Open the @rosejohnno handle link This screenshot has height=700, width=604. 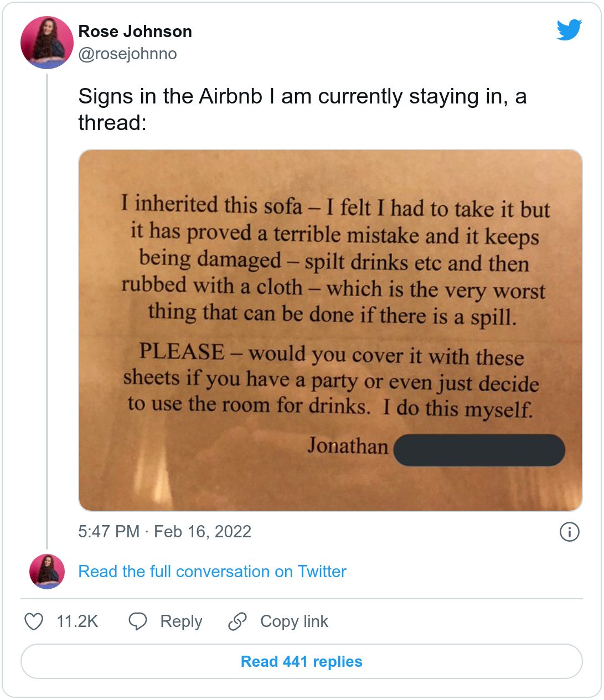pos(127,54)
